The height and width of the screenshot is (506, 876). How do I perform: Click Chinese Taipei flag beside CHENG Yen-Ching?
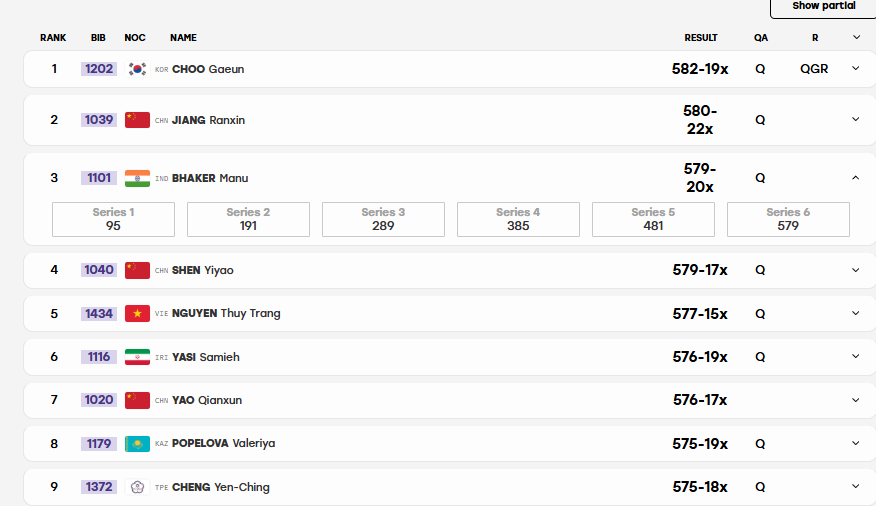(x=137, y=487)
